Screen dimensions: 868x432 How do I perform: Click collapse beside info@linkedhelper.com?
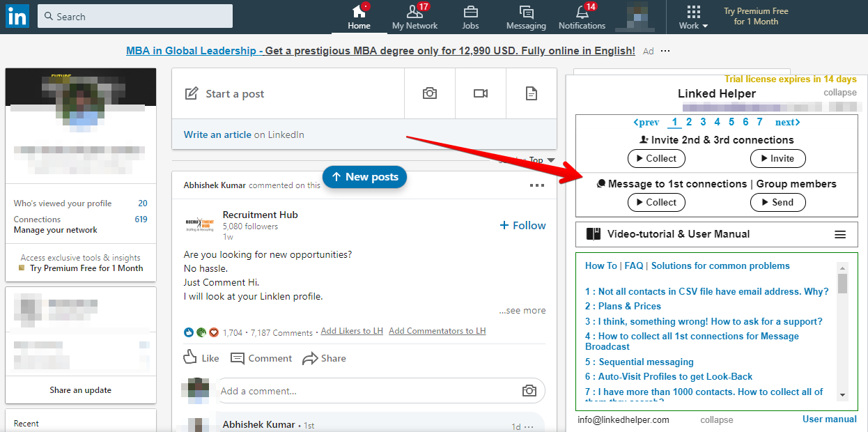[x=717, y=420]
